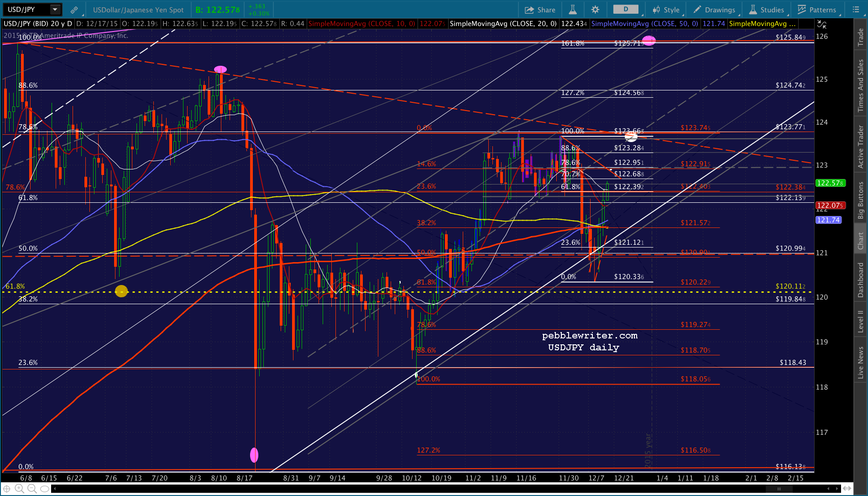This screenshot has height=496, width=868.
Task: Open the Drawings menu
Action: [x=714, y=10]
